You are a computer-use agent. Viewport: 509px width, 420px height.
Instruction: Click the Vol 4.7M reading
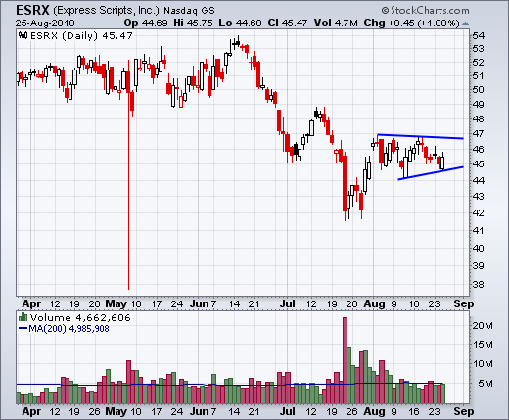[336, 23]
